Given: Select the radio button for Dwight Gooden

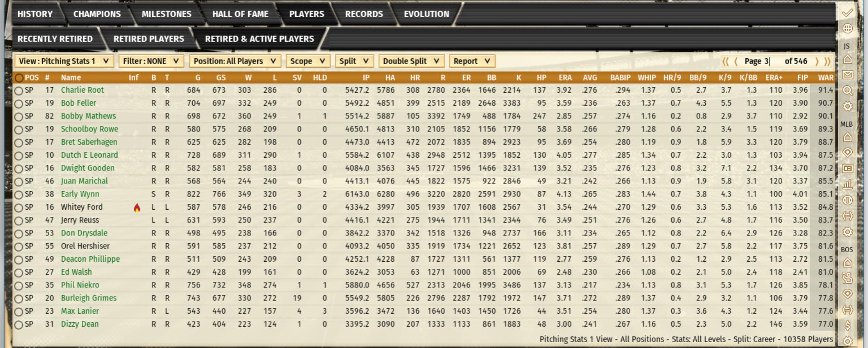Looking at the screenshot, I should coord(19,169).
